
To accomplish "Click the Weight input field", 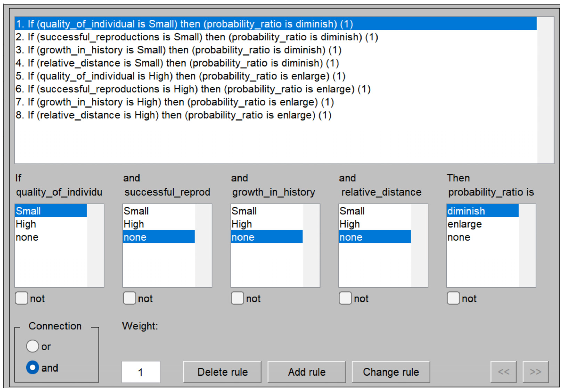I will (x=141, y=372).
